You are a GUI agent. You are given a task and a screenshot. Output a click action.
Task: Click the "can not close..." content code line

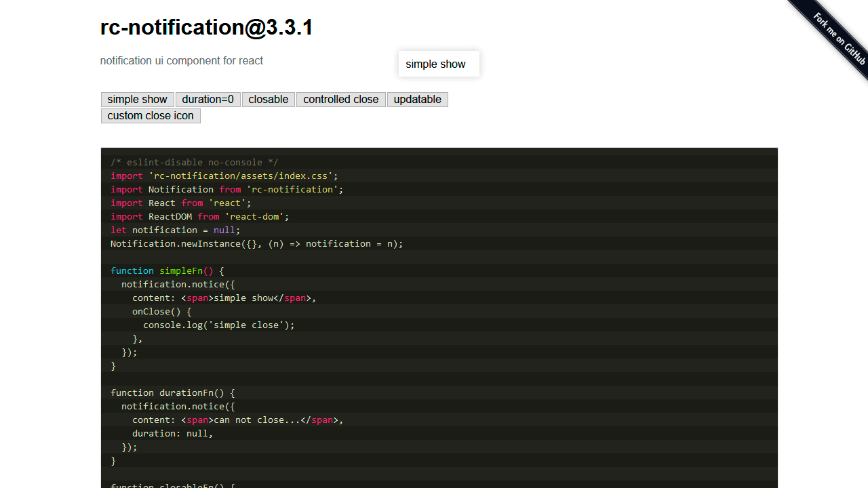[237, 420]
